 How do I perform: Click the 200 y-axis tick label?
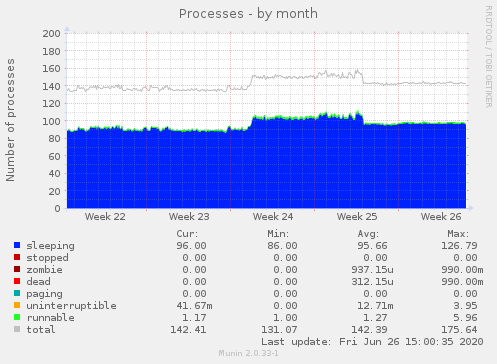pyautogui.click(x=51, y=34)
